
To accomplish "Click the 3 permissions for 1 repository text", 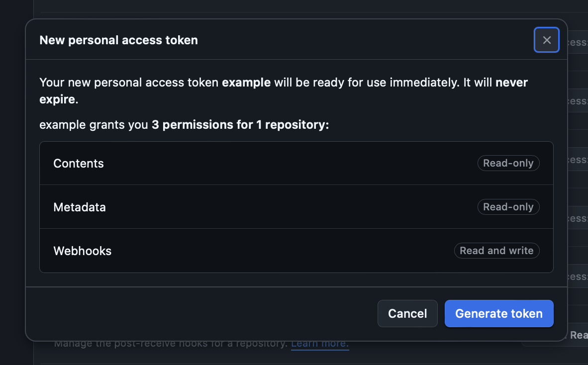I will [x=240, y=125].
